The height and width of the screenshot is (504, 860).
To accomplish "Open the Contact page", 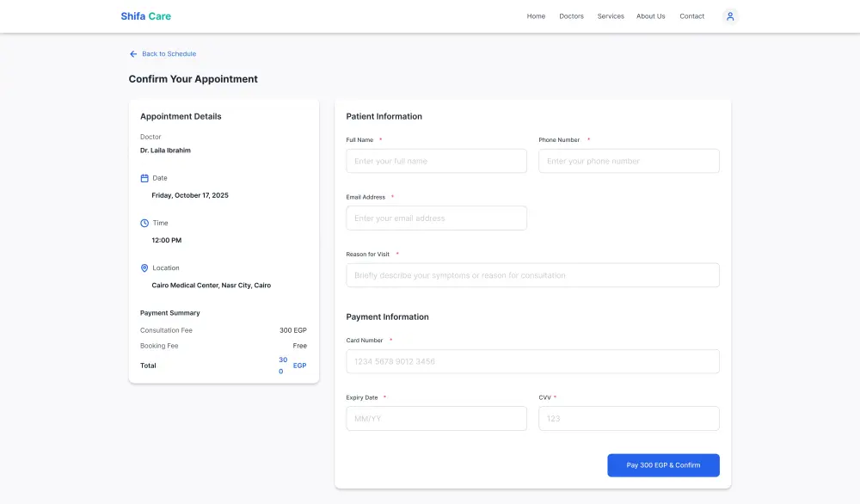I will coord(691,16).
